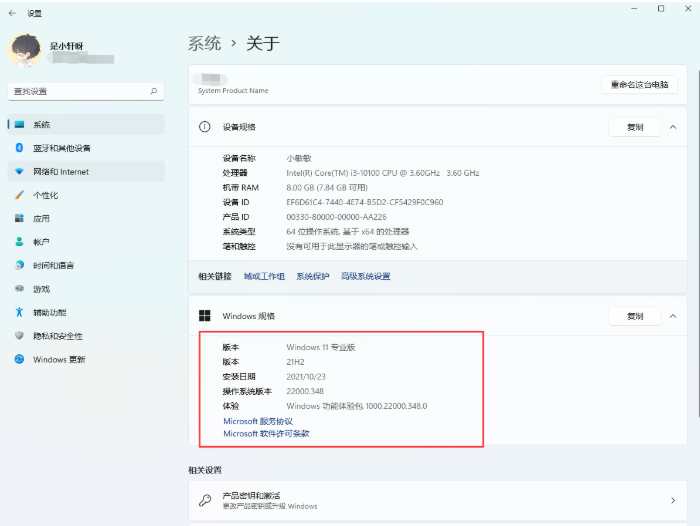Click the privacy shield icon
The height and width of the screenshot is (526, 700).
(19, 335)
